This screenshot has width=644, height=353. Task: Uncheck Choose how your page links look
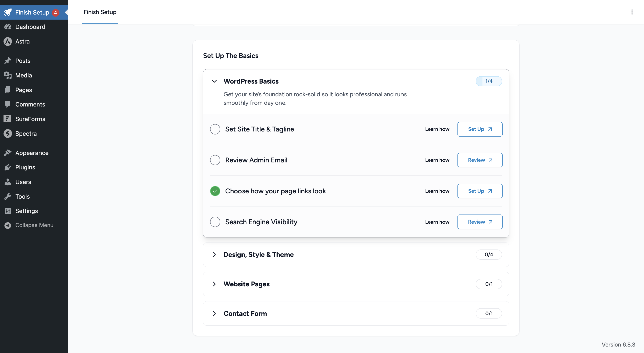[215, 191]
